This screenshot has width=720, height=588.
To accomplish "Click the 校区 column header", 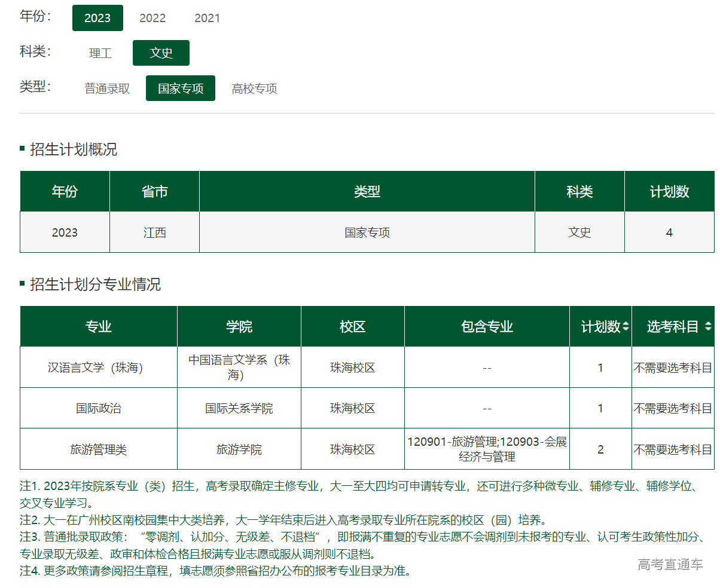I will click(353, 327).
